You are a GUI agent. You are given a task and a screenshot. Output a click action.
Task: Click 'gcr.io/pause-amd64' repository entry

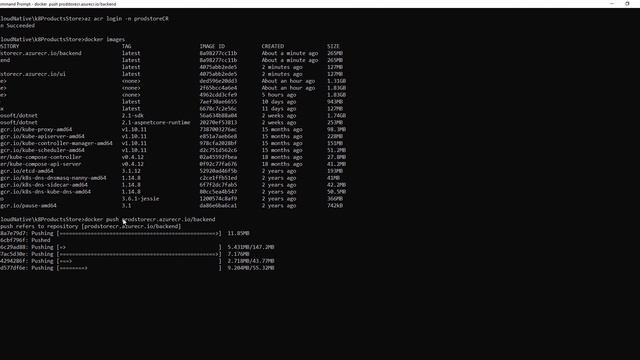pyautogui.click(x=28, y=206)
